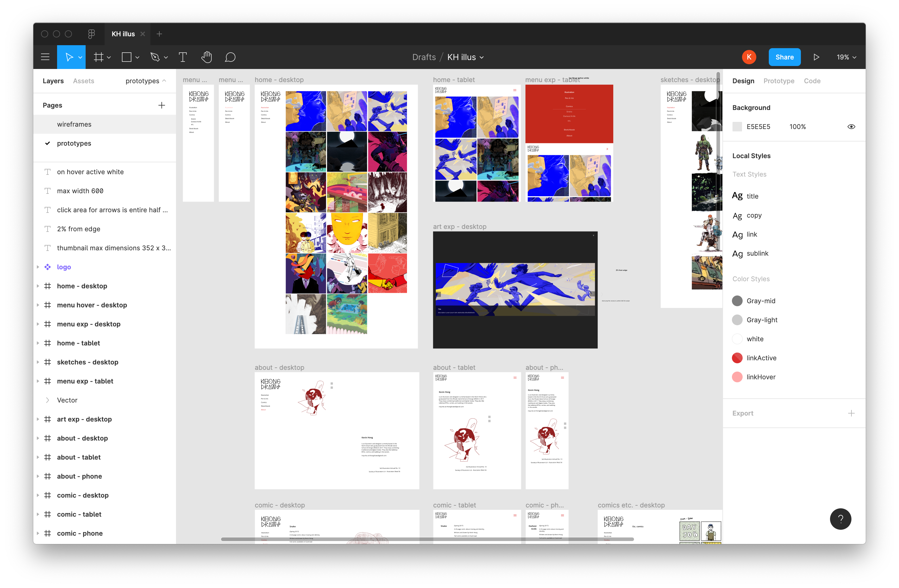Collapse pages list via prototypes chevron
This screenshot has height=588, width=899.
pyautogui.click(x=164, y=81)
